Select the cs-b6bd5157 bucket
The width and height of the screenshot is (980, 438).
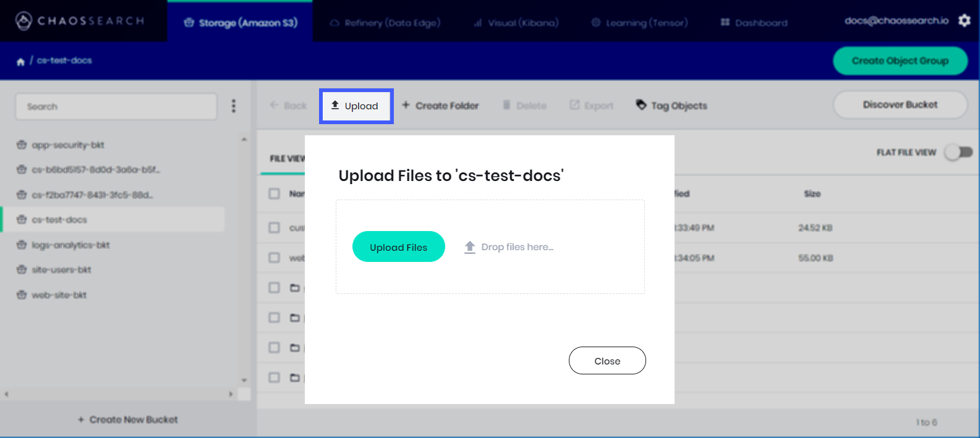coord(88,170)
